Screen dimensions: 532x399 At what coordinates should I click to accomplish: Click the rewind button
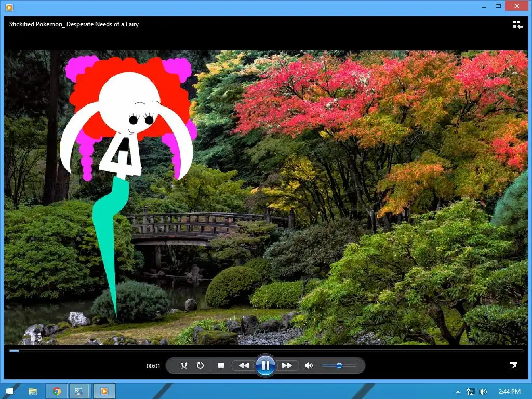point(244,365)
